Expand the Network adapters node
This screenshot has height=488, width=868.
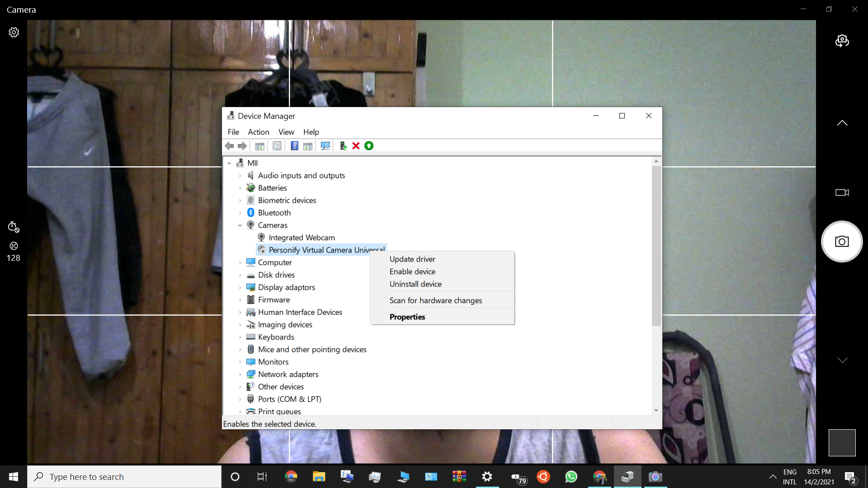[x=240, y=375]
